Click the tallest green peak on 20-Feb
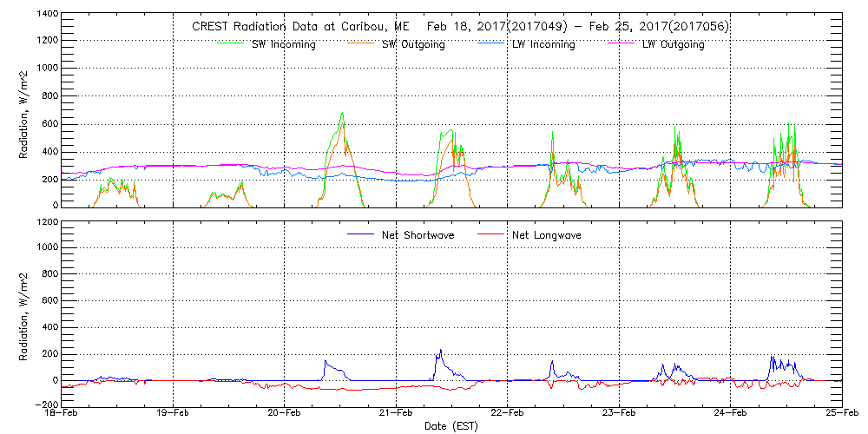This screenshot has width=868, height=434. pos(342,113)
